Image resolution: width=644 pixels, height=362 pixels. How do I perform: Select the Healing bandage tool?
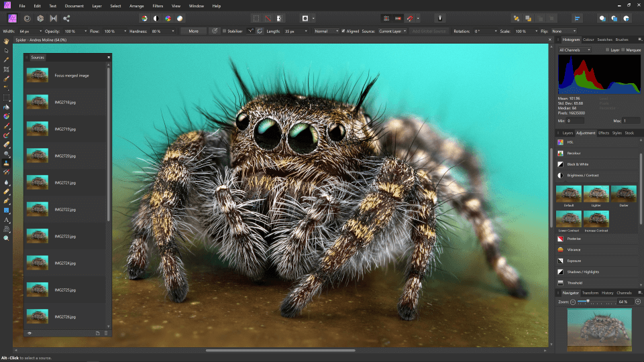(x=6, y=192)
